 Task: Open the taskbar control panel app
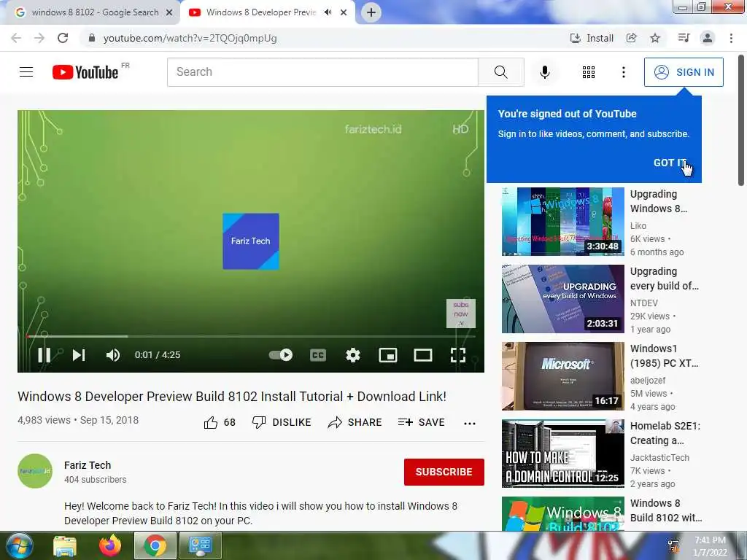200,545
